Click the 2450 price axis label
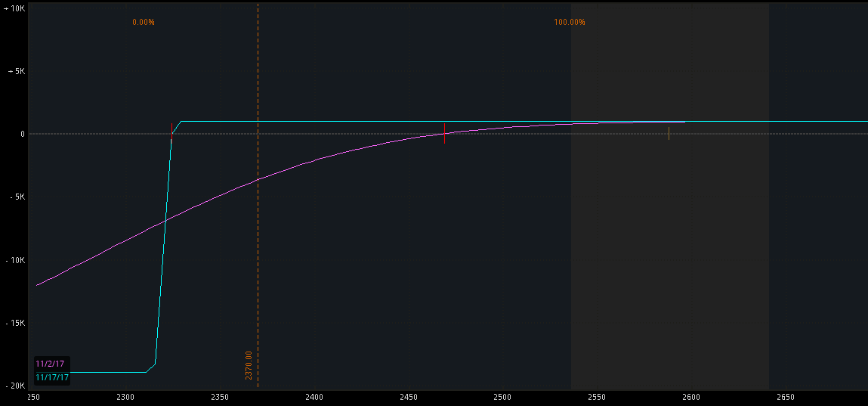 (x=409, y=397)
